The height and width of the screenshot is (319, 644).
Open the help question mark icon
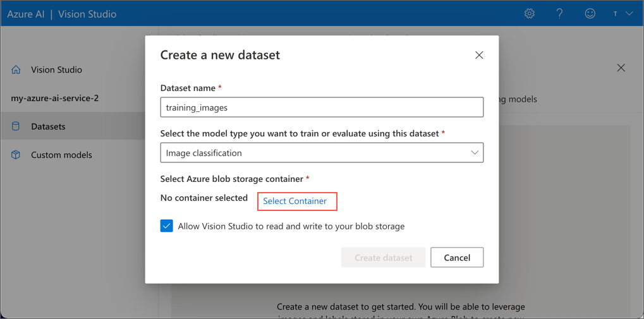[x=559, y=13]
